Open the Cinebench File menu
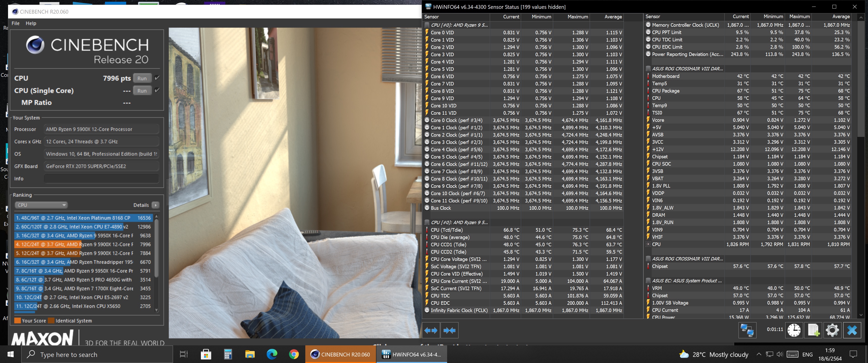 [x=15, y=23]
